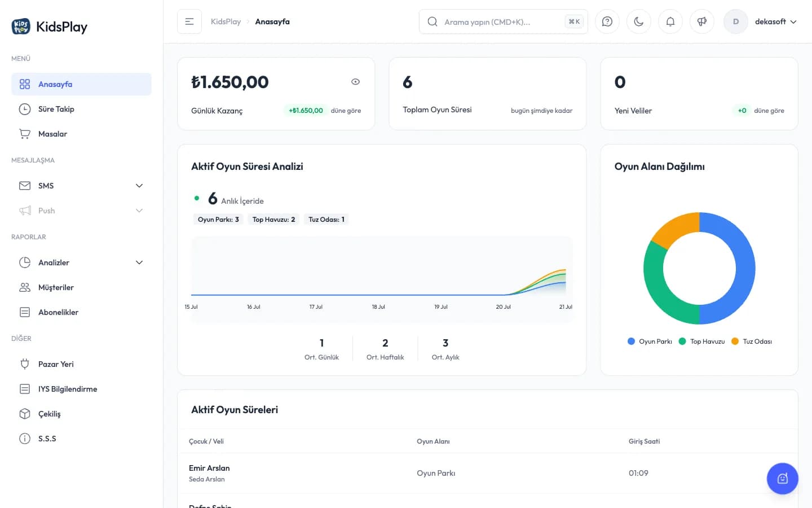Expand the Analizler submenu chevron
Viewport: 812px width, 508px height.
coord(139,262)
